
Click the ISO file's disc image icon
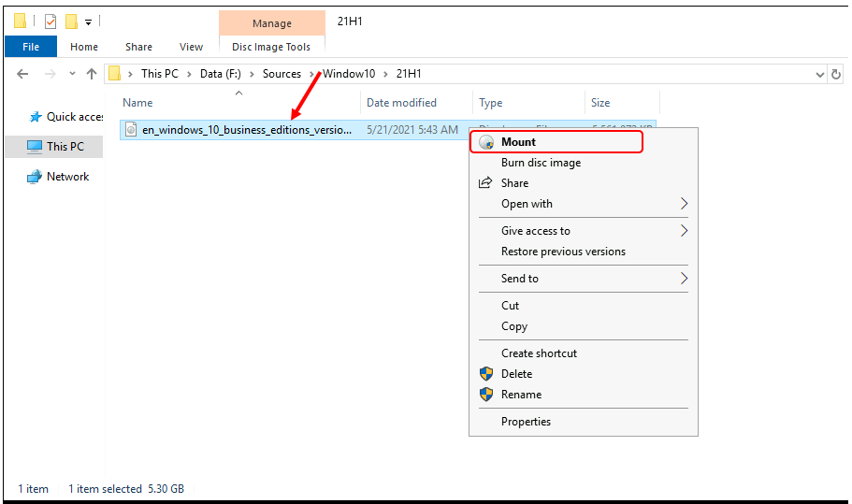(x=131, y=129)
